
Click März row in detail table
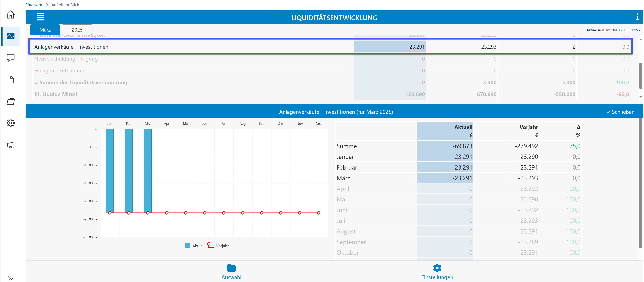click(x=458, y=178)
